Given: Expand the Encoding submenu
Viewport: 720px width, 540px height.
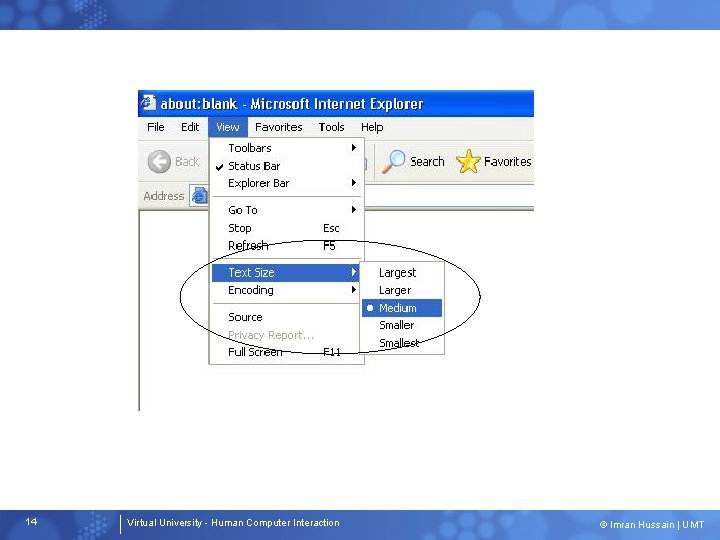Looking at the screenshot, I should (x=287, y=290).
